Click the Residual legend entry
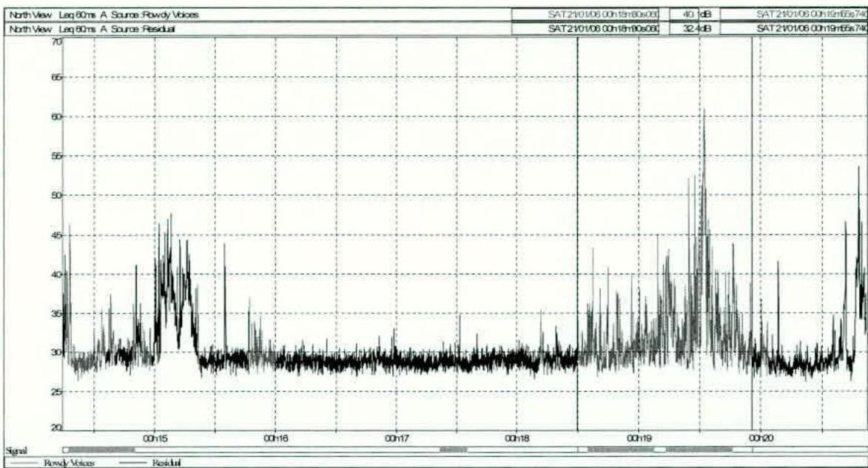The image size is (868, 468). [166, 462]
